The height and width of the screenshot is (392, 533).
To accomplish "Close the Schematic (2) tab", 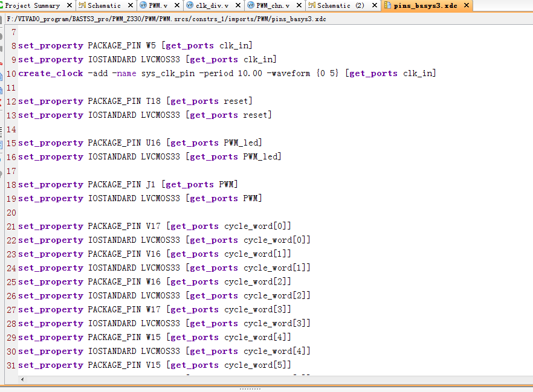I will (x=375, y=5).
